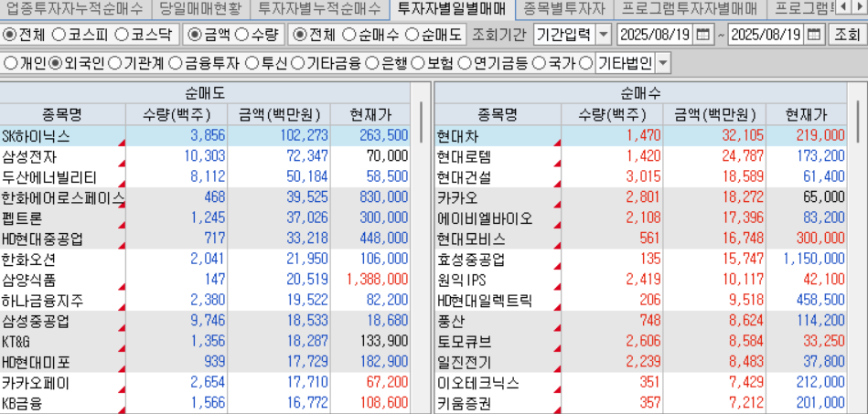This screenshot has width=868, height=414.
Task: Select the 삼양식품 row
Action: (x=205, y=280)
